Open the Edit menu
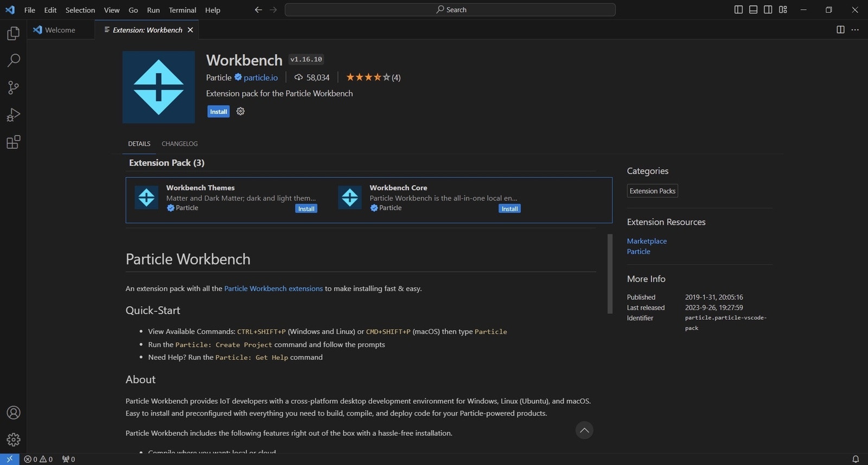Viewport: 868px width, 465px height. coord(50,10)
